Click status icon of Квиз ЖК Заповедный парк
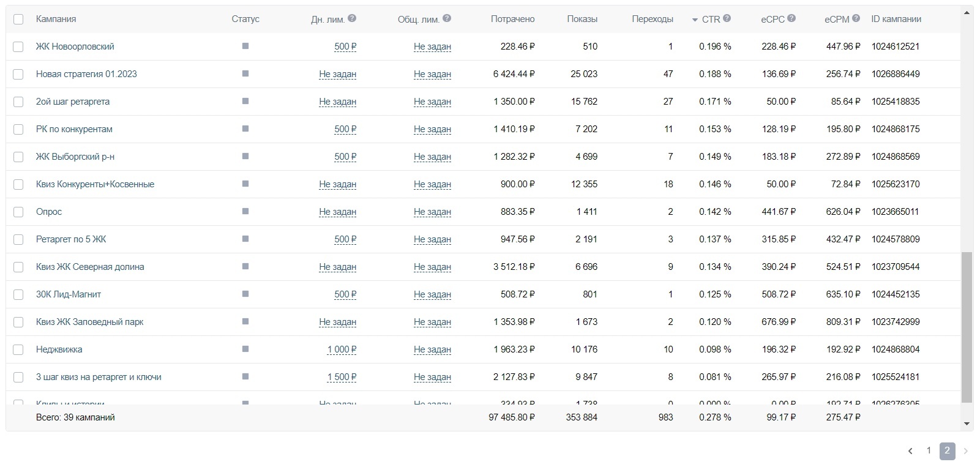This screenshot has height=470, width=980. pos(245,321)
